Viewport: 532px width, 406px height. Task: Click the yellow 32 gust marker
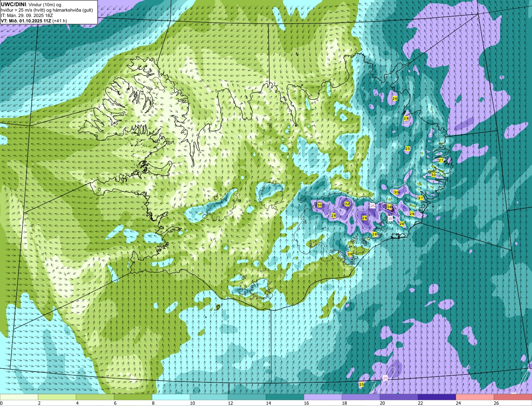347,204
